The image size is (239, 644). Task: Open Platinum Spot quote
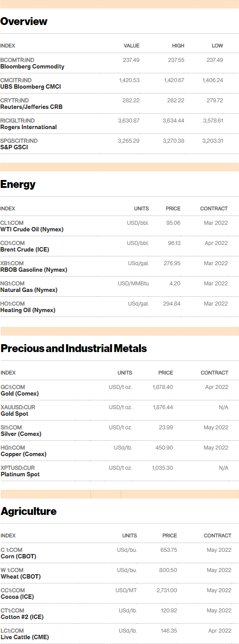pyautogui.click(x=20, y=475)
